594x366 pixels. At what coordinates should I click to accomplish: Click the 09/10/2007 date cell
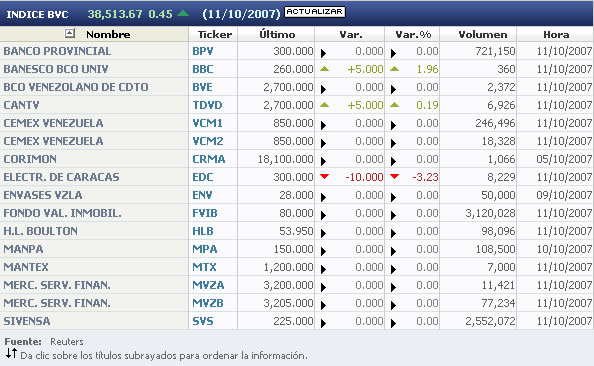pos(564,195)
